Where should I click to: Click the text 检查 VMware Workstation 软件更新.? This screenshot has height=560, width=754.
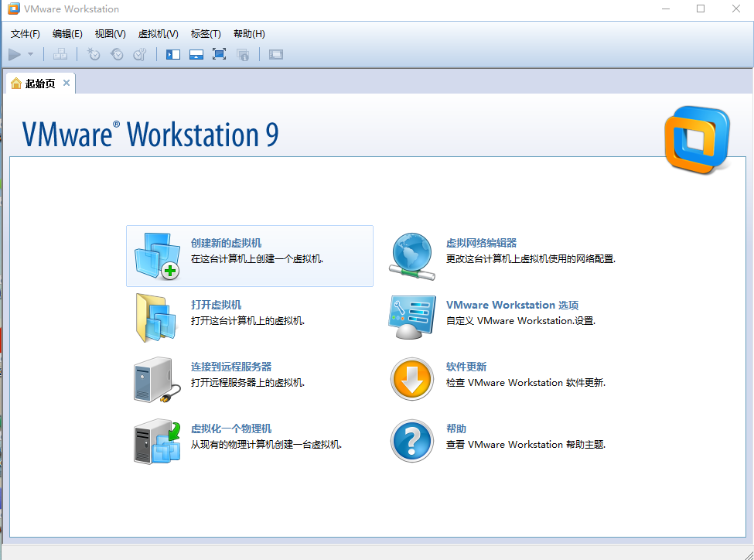pyautogui.click(x=526, y=382)
